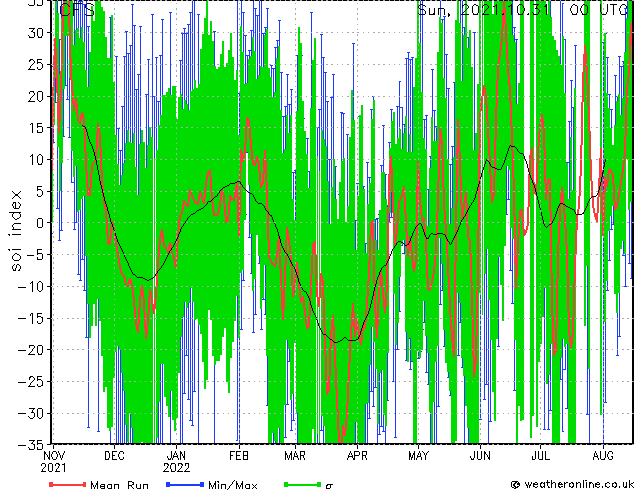Click the -15 y-axis tick label
Viewport: 634px width, 490px height.
(30, 318)
